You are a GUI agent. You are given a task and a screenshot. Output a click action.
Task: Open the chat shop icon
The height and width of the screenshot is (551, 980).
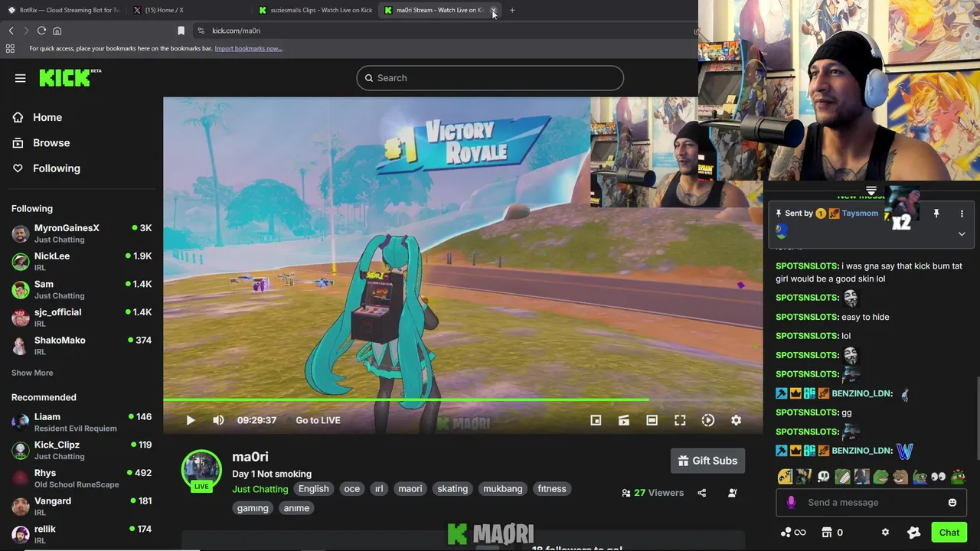(x=827, y=533)
